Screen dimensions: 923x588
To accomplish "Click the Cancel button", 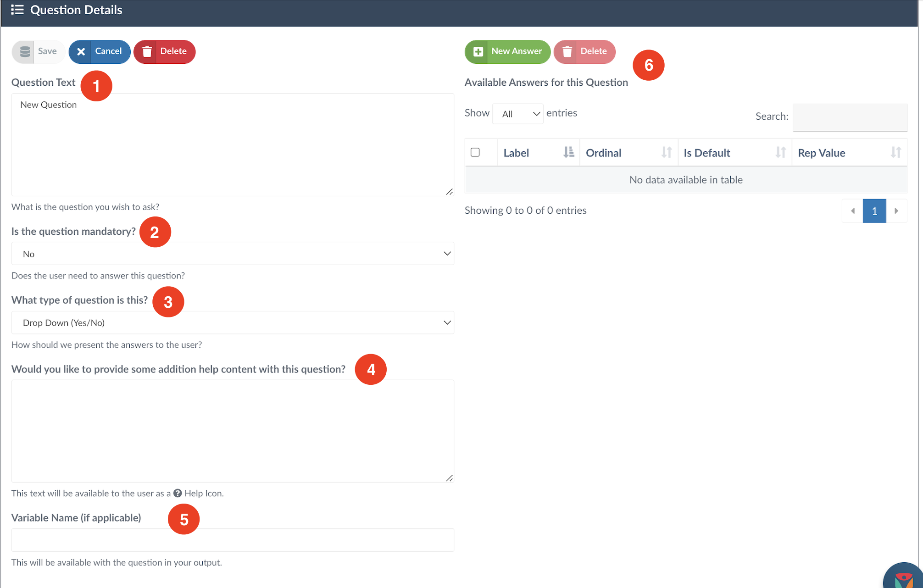I will (100, 51).
